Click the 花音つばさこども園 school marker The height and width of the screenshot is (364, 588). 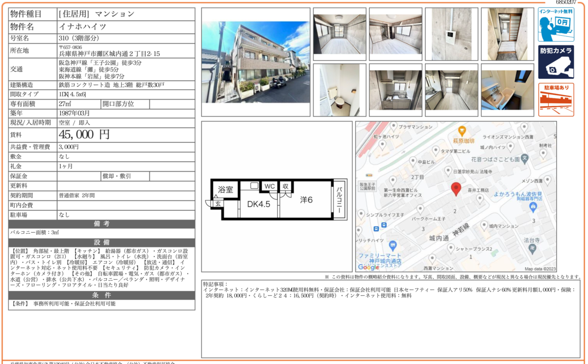pyautogui.click(x=524, y=159)
